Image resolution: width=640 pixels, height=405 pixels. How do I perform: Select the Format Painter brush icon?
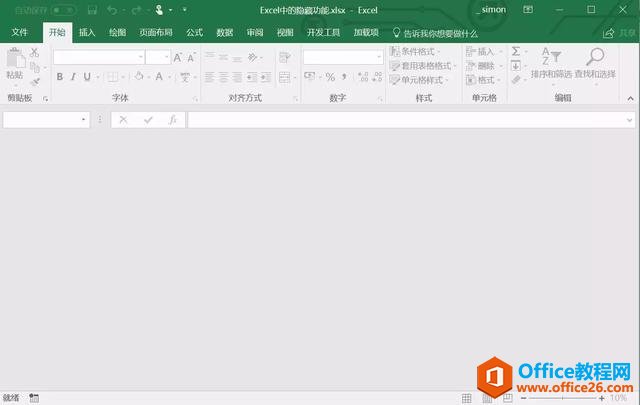34,82
